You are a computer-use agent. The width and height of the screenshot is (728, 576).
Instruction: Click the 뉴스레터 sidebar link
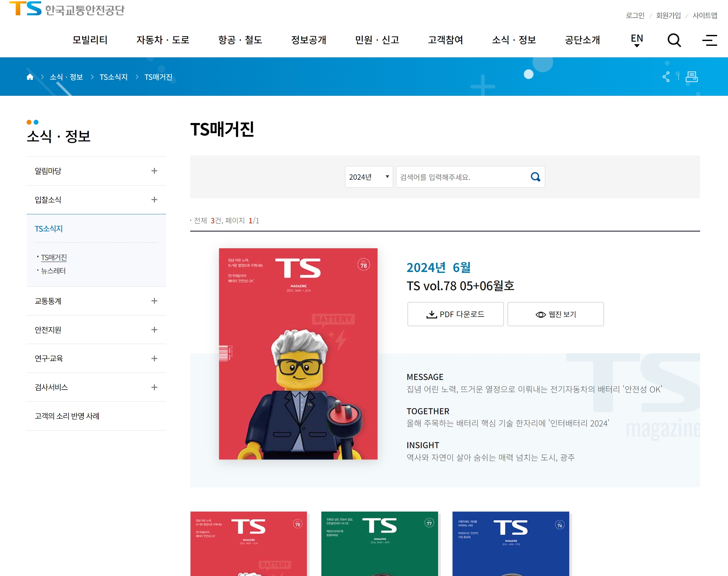point(53,271)
